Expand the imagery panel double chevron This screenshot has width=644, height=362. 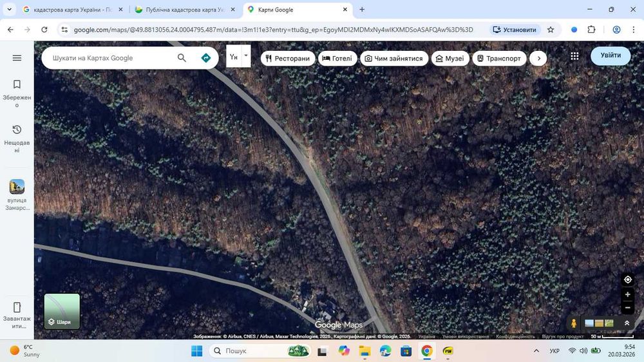627,323
